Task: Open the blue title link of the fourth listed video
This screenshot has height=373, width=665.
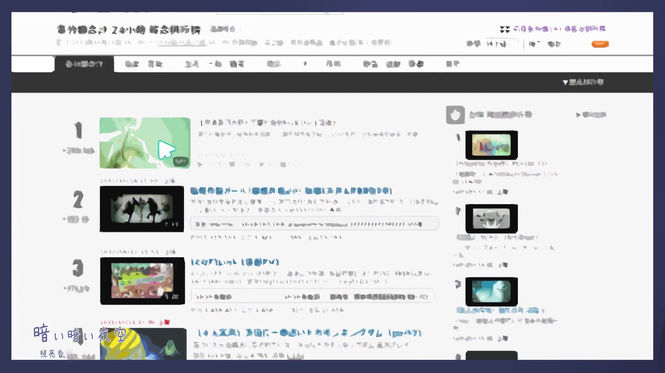Action: (310, 333)
